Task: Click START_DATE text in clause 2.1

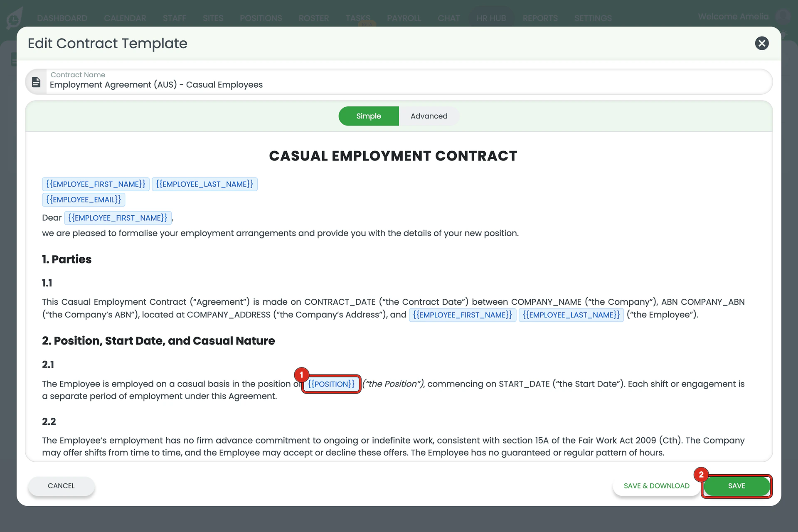Action: (524, 384)
